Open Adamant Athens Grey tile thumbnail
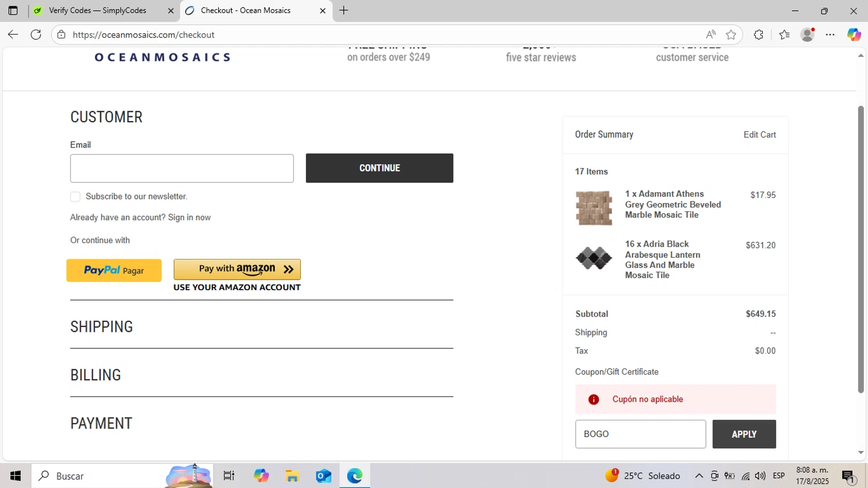The height and width of the screenshot is (488, 868). pyautogui.click(x=594, y=208)
